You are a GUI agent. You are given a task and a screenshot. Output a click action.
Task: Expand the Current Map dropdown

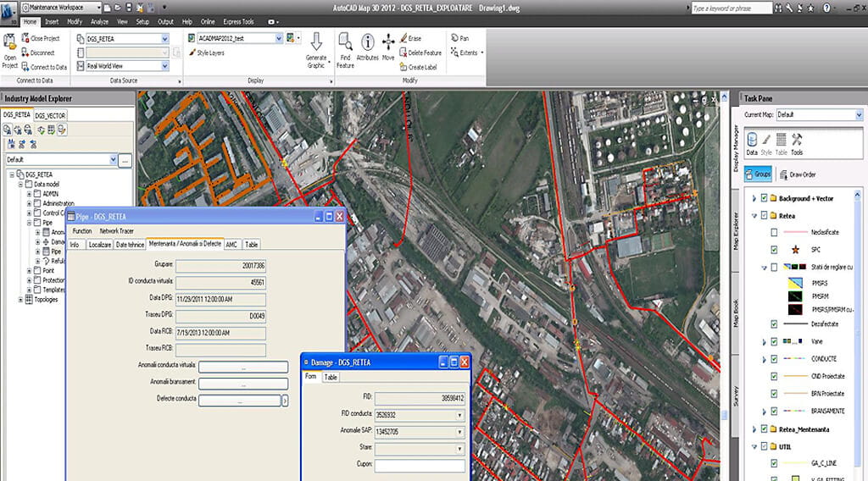pyautogui.click(x=858, y=114)
